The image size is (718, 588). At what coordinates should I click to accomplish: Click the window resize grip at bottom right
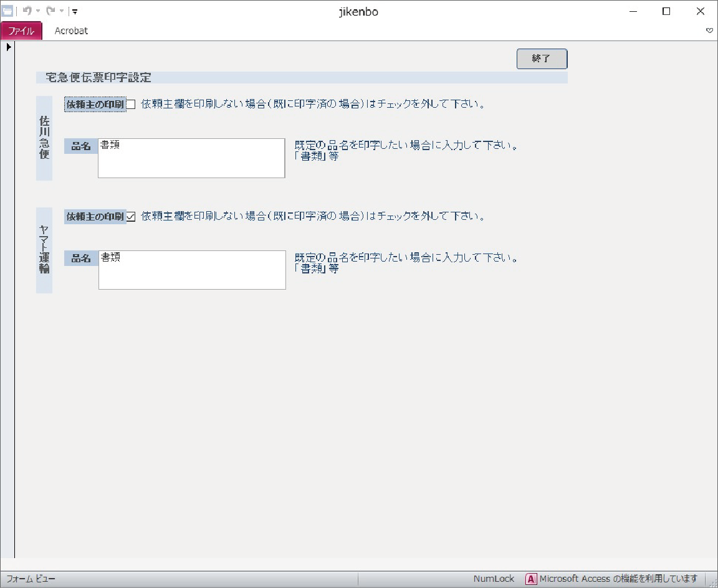pyautogui.click(x=712, y=582)
